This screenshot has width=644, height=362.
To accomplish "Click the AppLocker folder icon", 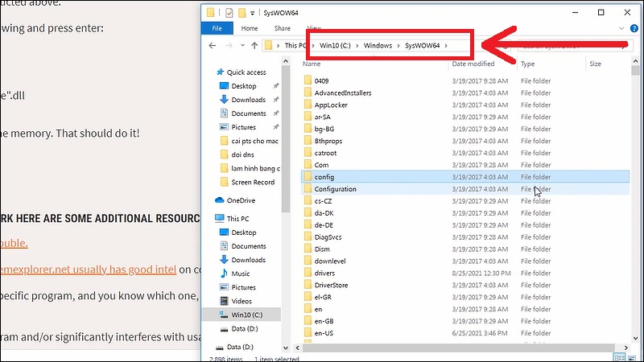I will [308, 105].
